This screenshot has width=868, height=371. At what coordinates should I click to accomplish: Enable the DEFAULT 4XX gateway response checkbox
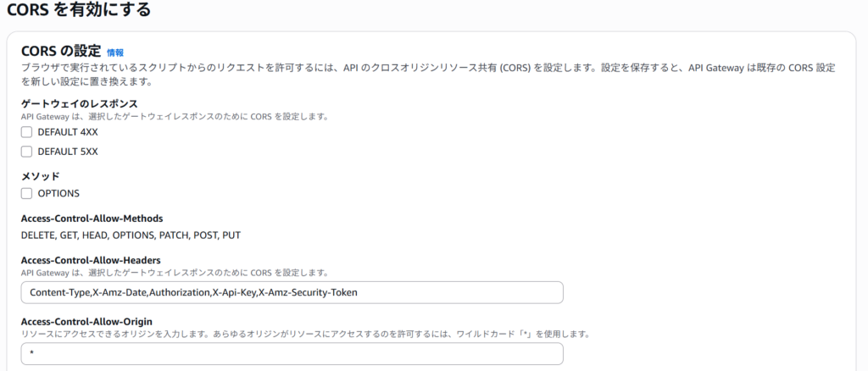26,132
